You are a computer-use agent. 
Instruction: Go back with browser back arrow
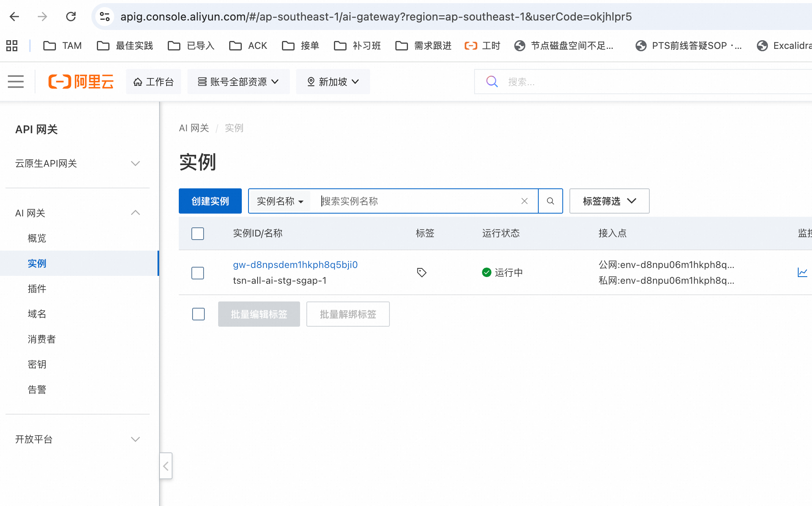coord(15,17)
